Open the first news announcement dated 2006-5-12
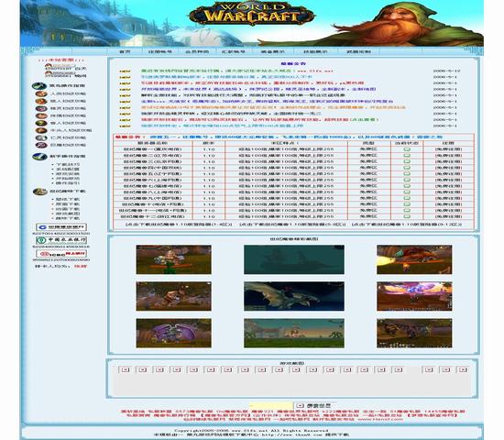 point(237,71)
